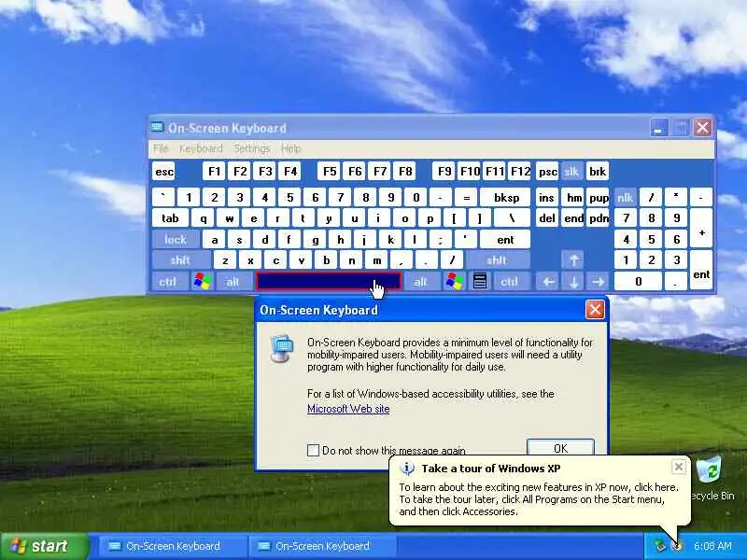This screenshot has height=560, width=747.
Task: Click the tab key
Action: pyautogui.click(x=170, y=218)
